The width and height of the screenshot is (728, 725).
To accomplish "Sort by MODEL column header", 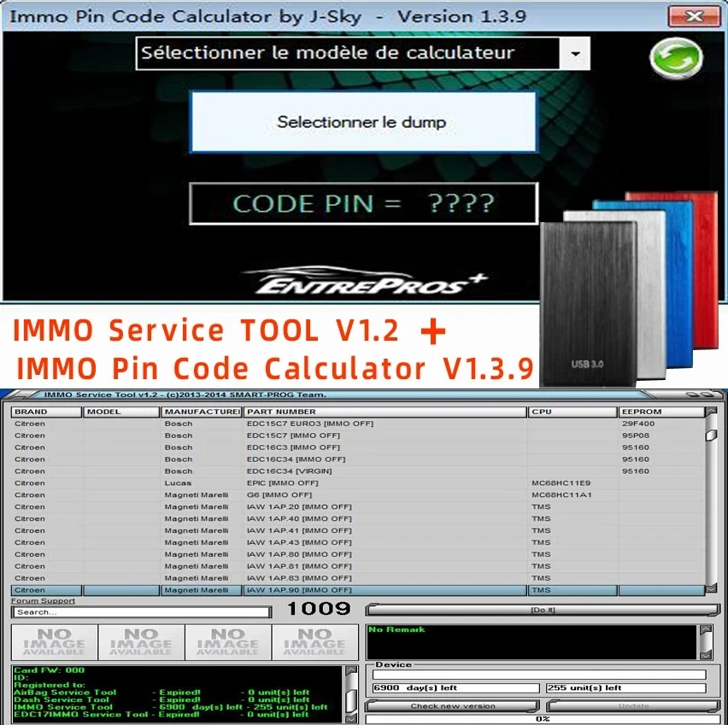I will pyautogui.click(x=121, y=412).
